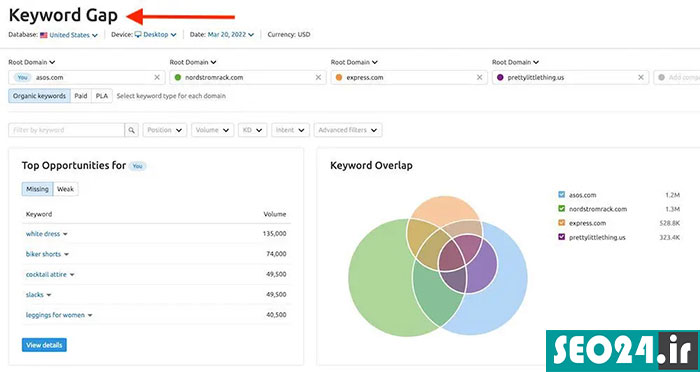This screenshot has width=700, height=372.
Task: Open the Mar 20, 2022 date dropdown
Action: pos(231,34)
